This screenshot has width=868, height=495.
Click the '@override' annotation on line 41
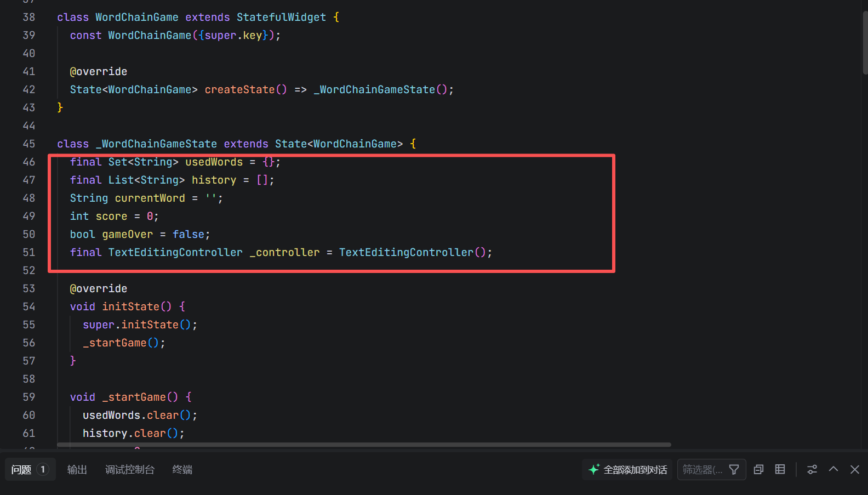(x=99, y=71)
